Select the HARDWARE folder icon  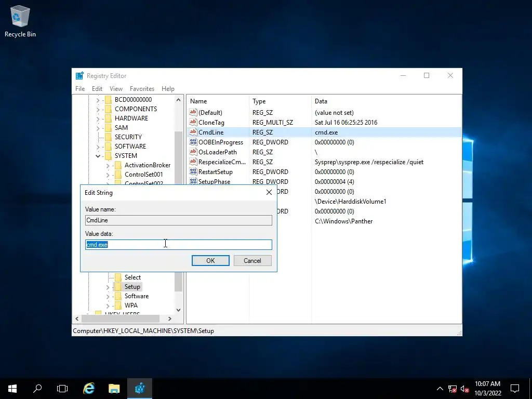click(108, 118)
